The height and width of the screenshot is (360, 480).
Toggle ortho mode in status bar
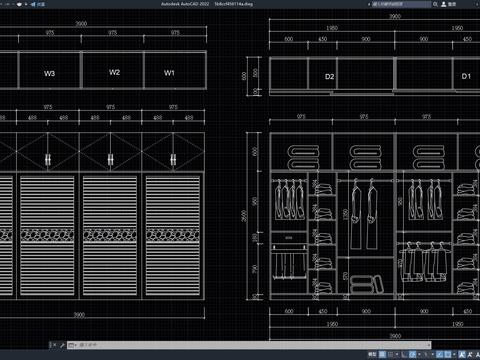[x=404, y=354]
